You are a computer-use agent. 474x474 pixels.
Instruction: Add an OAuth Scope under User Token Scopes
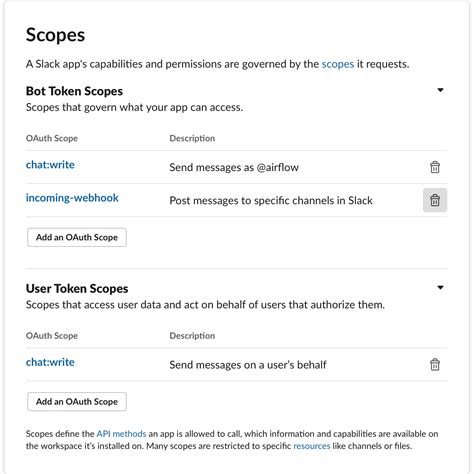tap(77, 401)
